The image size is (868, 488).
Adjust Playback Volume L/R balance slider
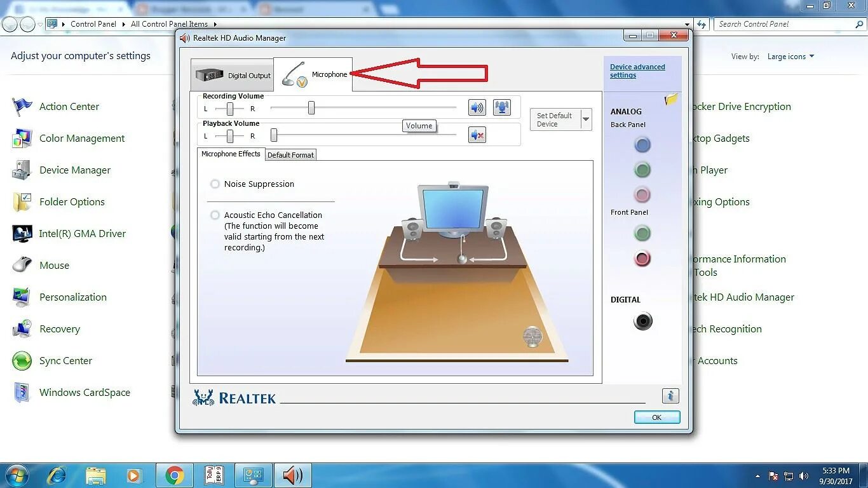coord(229,136)
